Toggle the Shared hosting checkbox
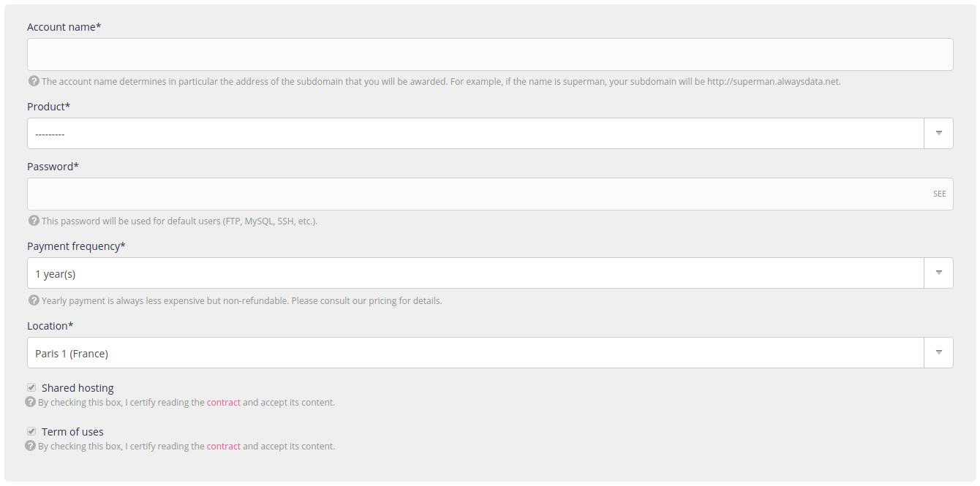Image resolution: width=980 pixels, height=486 pixels. click(31, 388)
